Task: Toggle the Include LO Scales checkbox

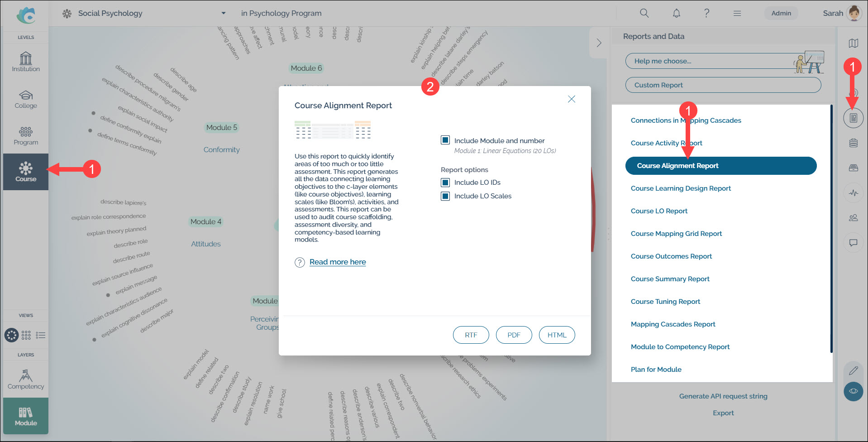Action: (445, 196)
